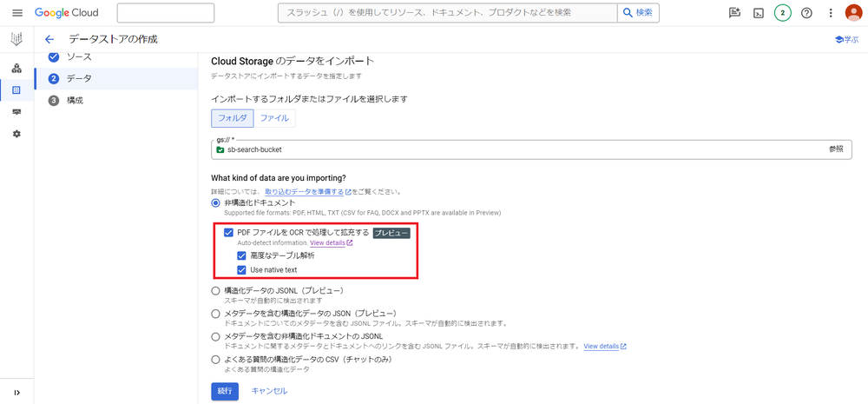Click the Google Cloud logo
The height and width of the screenshot is (404, 868).
coord(67,13)
